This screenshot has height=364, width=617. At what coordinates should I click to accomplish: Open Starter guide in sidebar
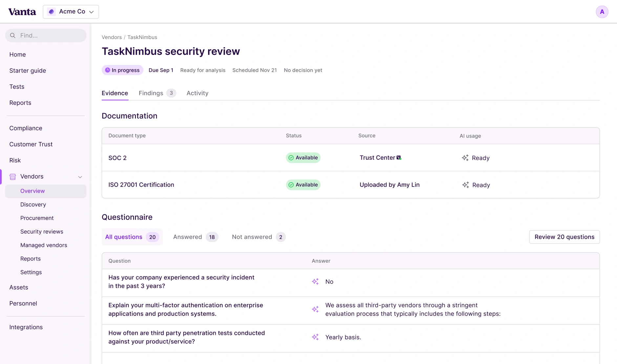[x=28, y=71]
